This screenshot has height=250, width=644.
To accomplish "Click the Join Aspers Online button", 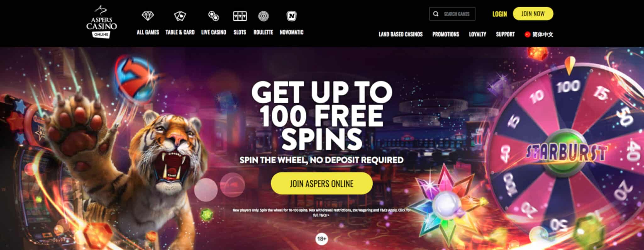I will pos(322,183).
